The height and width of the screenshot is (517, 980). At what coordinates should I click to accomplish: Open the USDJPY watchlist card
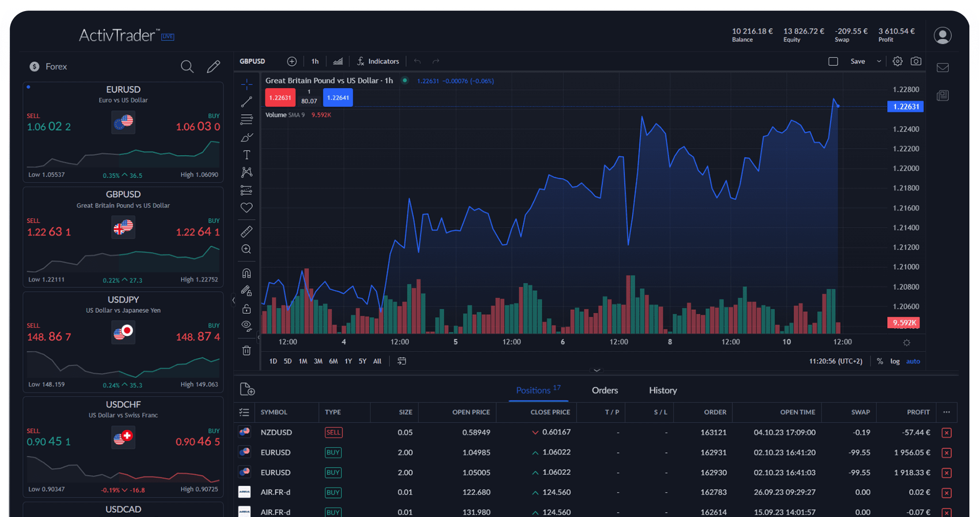[123, 342]
